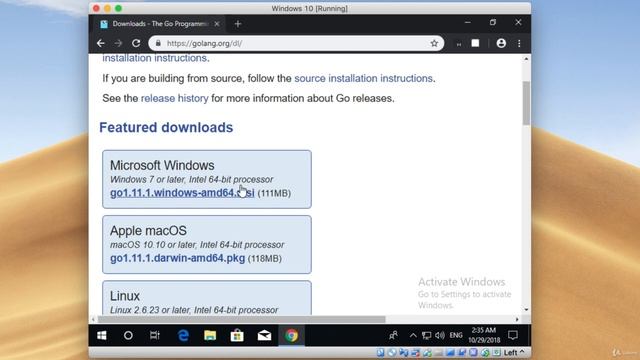Click the browser forward arrow
The height and width of the screenshot is (360, 640).
pos(118,43)
